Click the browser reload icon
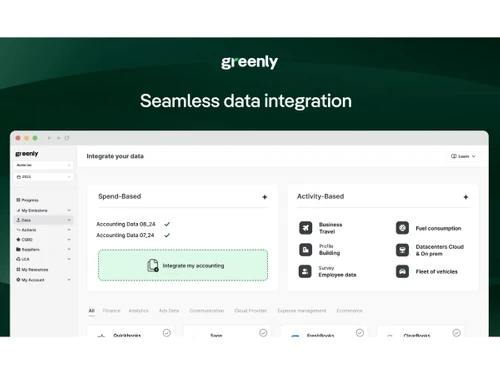 point(67,138)
